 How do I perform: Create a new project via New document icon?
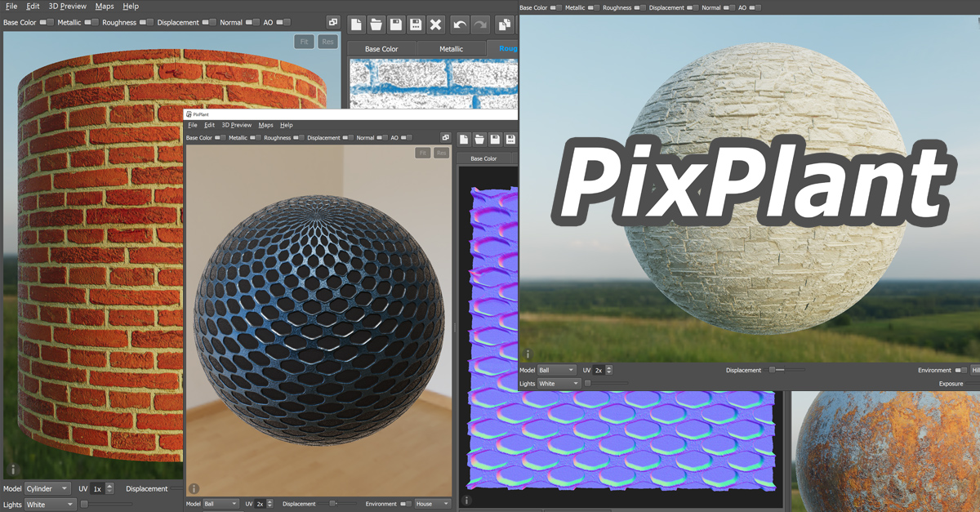point(355,24)
